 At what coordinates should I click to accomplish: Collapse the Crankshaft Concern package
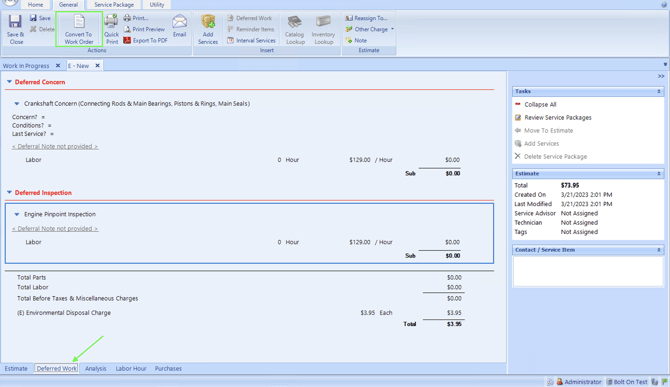(x=17, y=103)
